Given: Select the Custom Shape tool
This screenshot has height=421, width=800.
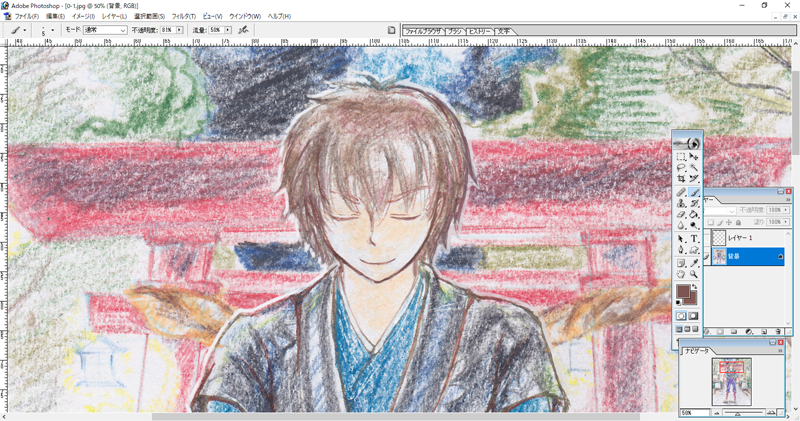Looking at the screenshot, I should [694, 250].
